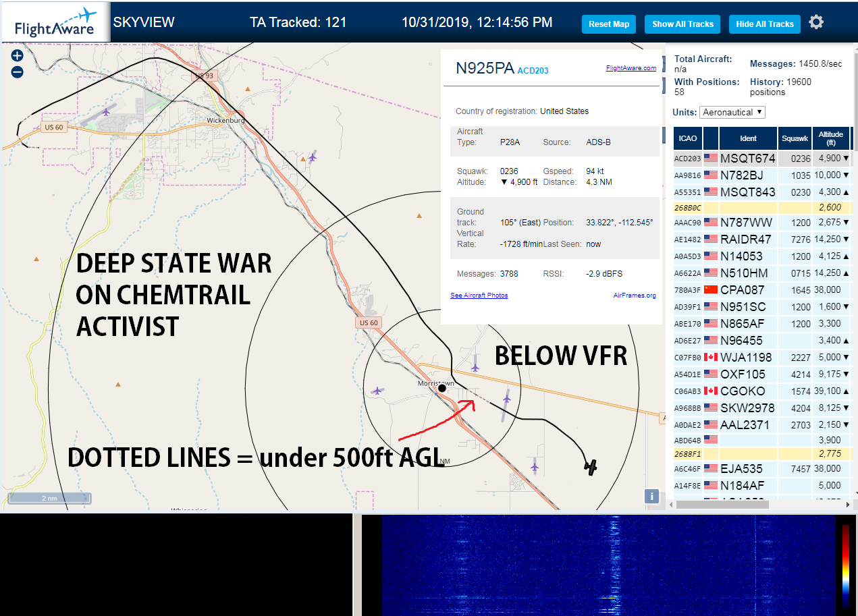Zoom in on the map with plus button
Viewport: 858px width, 616px height.
pos(17,55)
